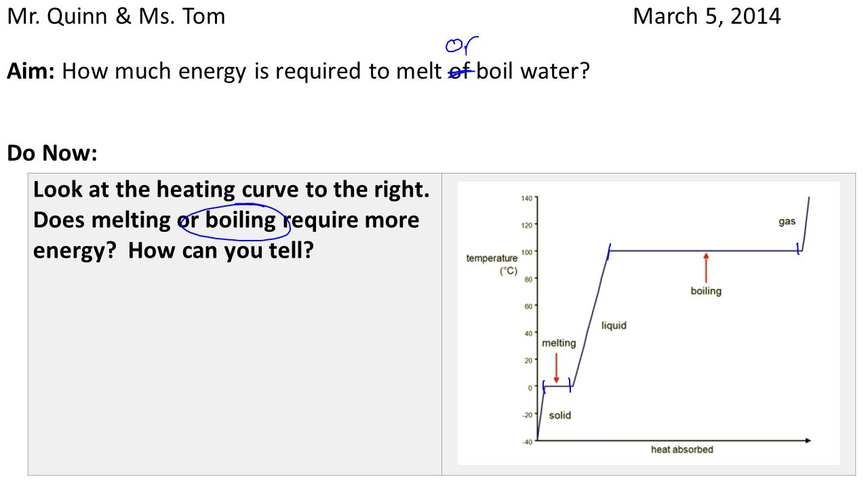Click the 'Aim:' bold label
The width and height of the screenshot is (868, 488).
point(31,71)
